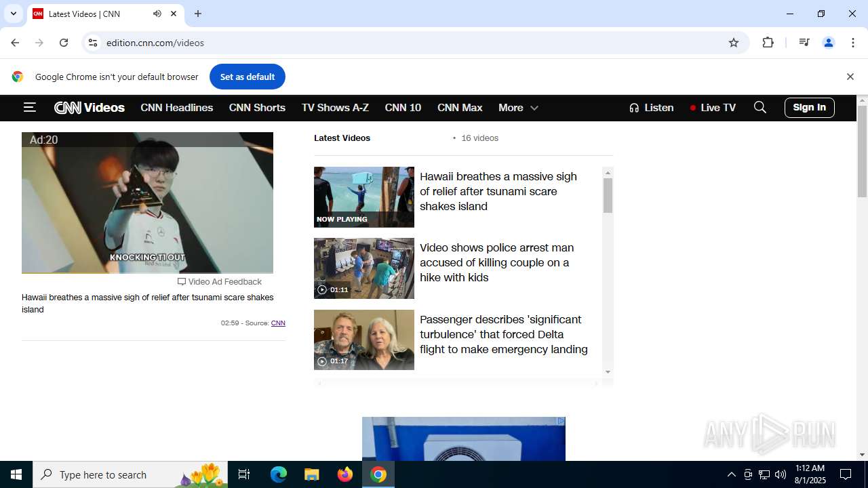The image size is (868, 488).
Task: Bookmark this page with the star
Action: tap(734, 43)
